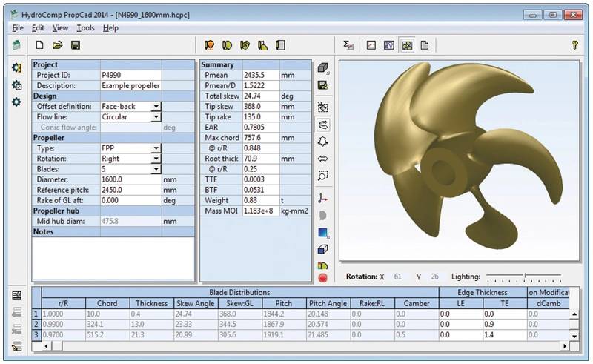Click the 3D box view options icon
The height and width of the screenshot is (364, 593).
pyautogui.click(x=323, y=68)
